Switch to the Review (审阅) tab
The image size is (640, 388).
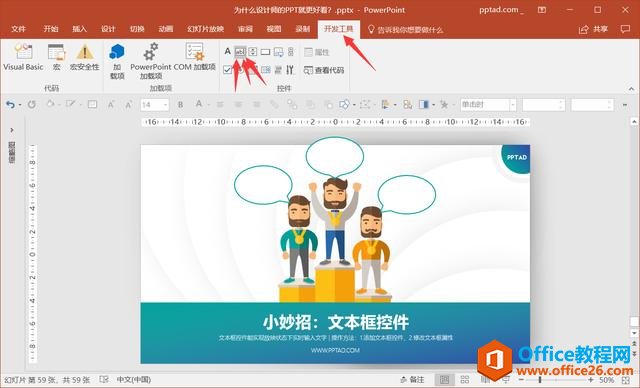click(x=245, y=29)
